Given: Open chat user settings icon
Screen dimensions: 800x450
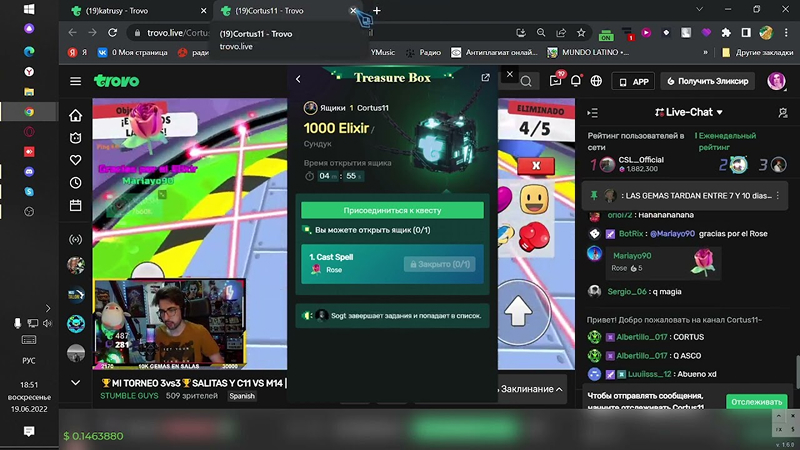Looking at the screenshot, I should click(x=783, y=113).
